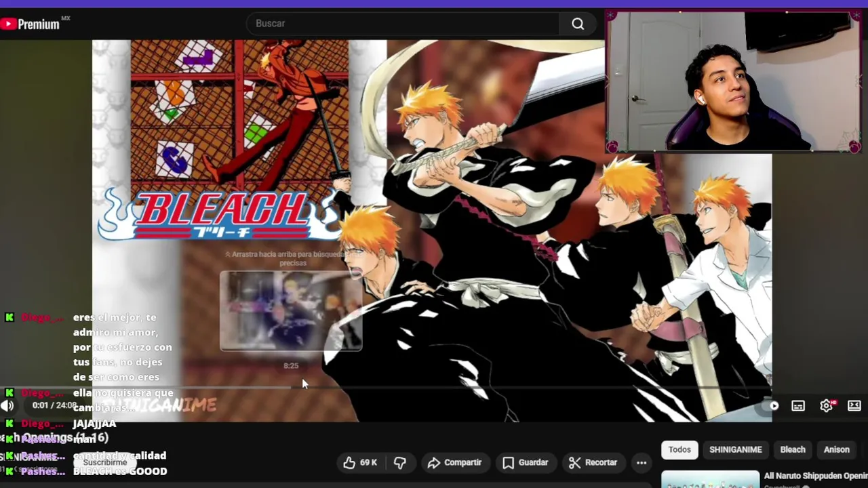Clip video with Recortar button
Viewport: 868px width, 488px height.
tap(593, 462)
